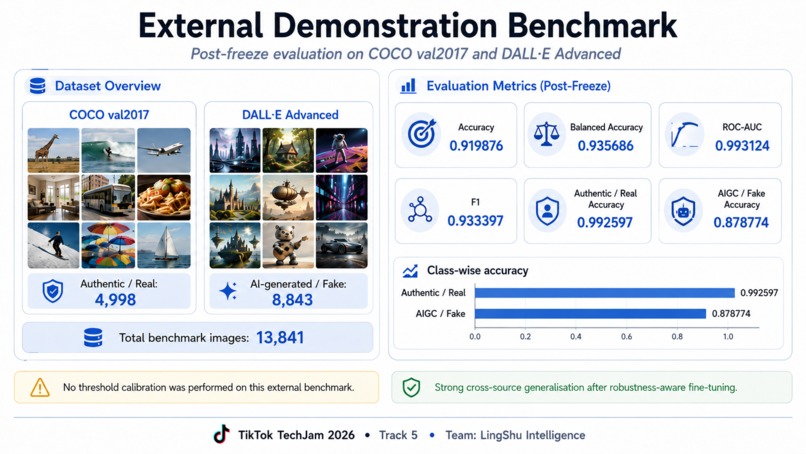Click the Class-wise accuracy trend icon
Image resolution: width=806 pixels, height=454 pixels.
pos(410,270)
